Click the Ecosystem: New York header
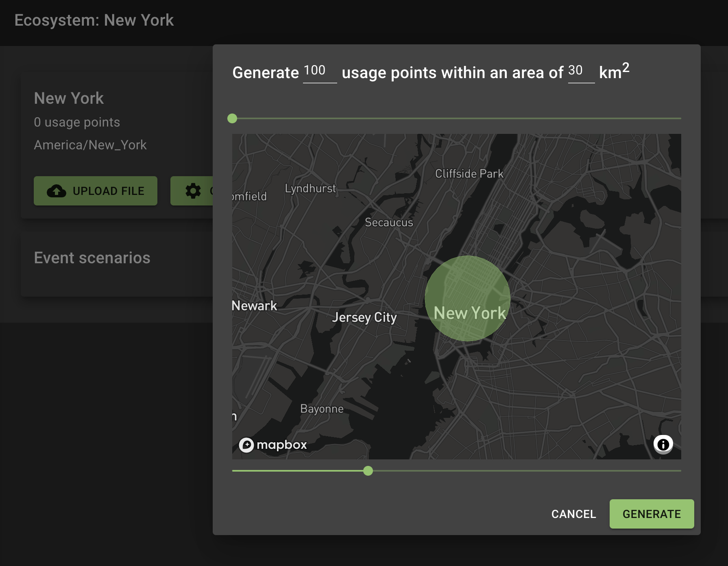The image size is (728, 566). 94,20
